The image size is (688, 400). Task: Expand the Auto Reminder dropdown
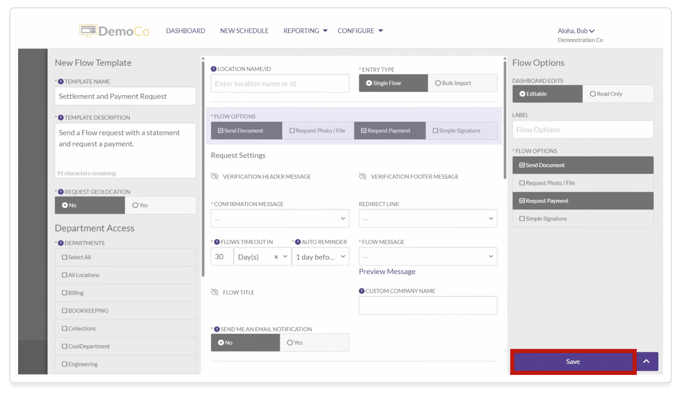(320, 257)
